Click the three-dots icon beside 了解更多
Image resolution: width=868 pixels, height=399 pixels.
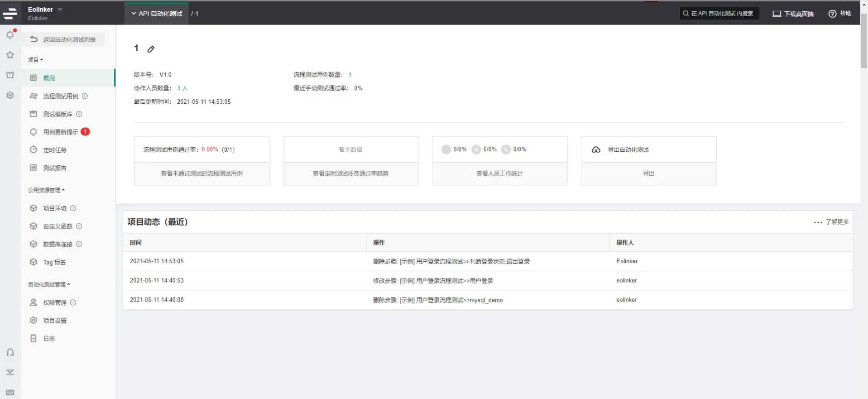coord(818,222)
